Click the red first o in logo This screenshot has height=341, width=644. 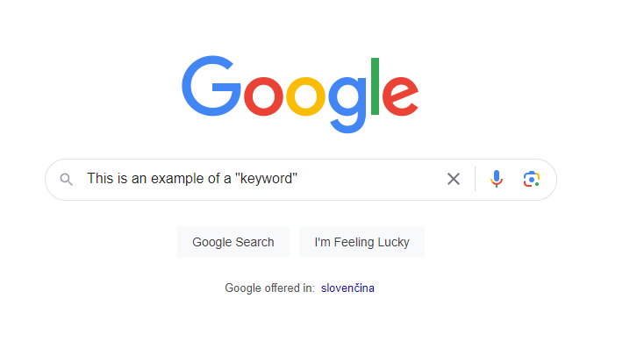pyautogui.click(x=263, y=96)
